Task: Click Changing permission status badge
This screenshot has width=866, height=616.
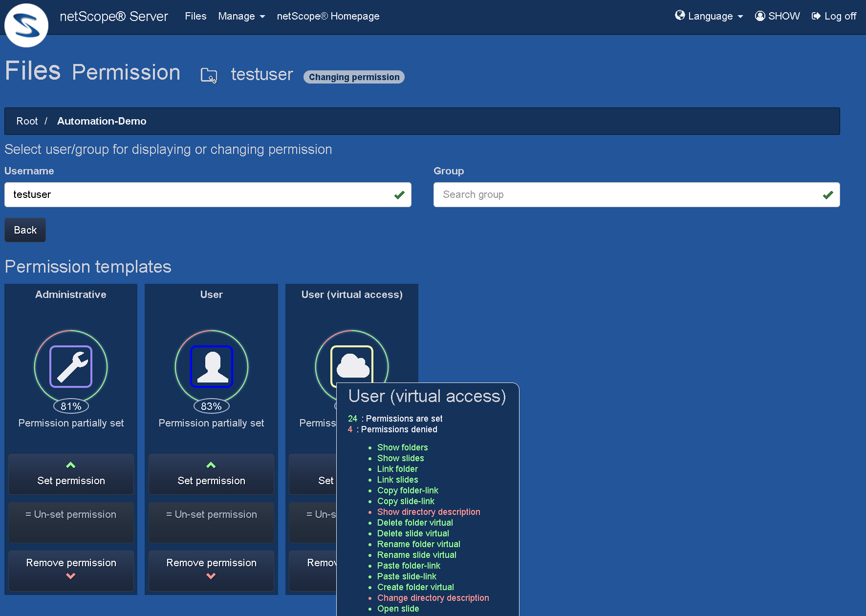Action: tap(354, 77)
